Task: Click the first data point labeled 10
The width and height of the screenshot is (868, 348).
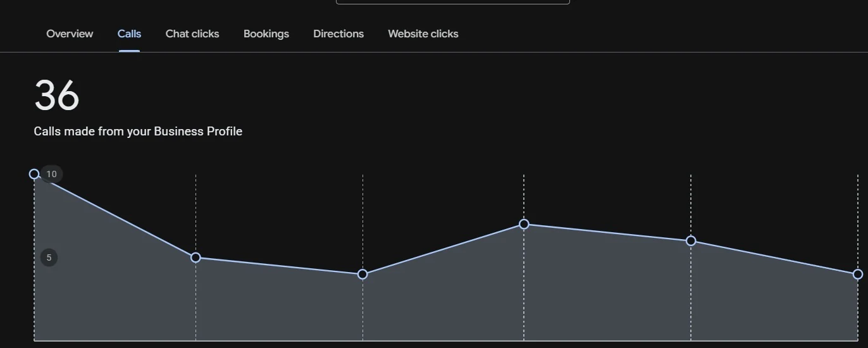Action: tap(34, 174)
